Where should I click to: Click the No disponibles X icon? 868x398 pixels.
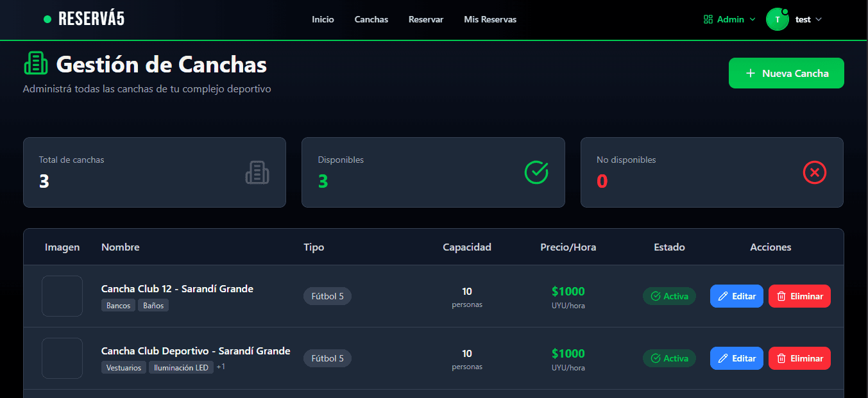coord(815,172)
